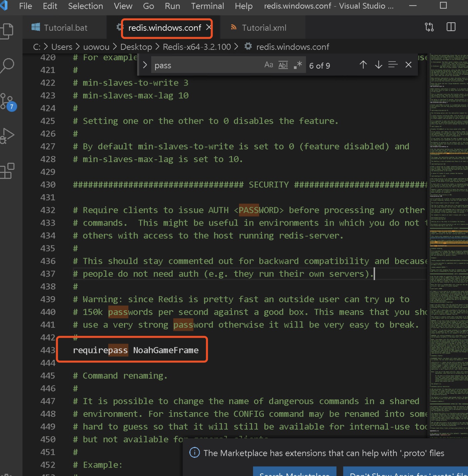The image size is (468, 476).
Task: Split the editor to the right
Action: coord(451,27)
